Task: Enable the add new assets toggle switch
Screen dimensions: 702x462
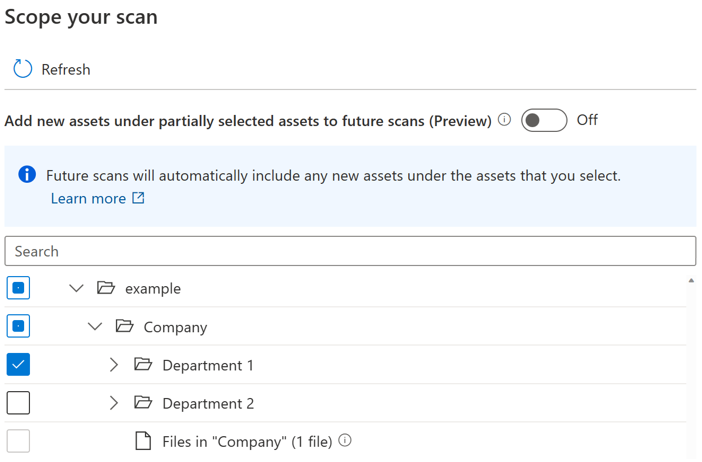Action: coord(544,120)
